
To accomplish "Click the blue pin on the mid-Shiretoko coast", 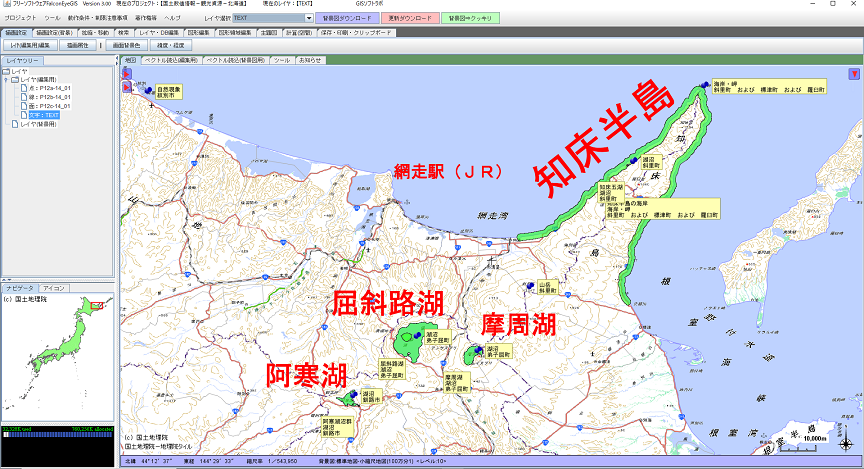I will 634,160.
